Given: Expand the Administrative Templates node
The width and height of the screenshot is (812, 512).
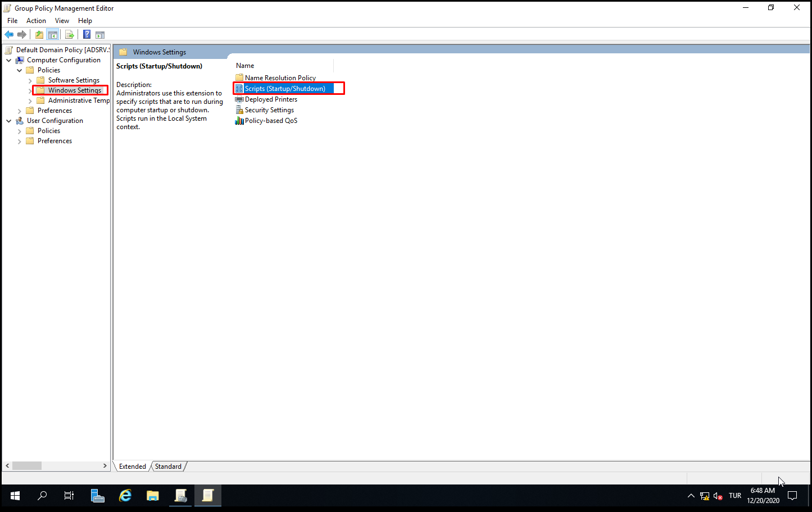Looking at the screenshot, I should (30, 101).
